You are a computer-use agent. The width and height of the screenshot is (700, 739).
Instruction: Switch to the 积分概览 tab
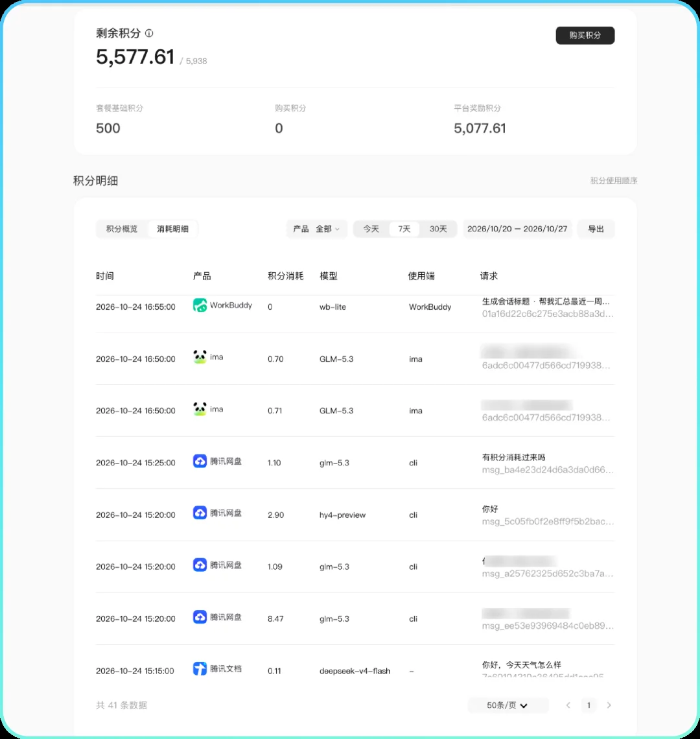122,229
